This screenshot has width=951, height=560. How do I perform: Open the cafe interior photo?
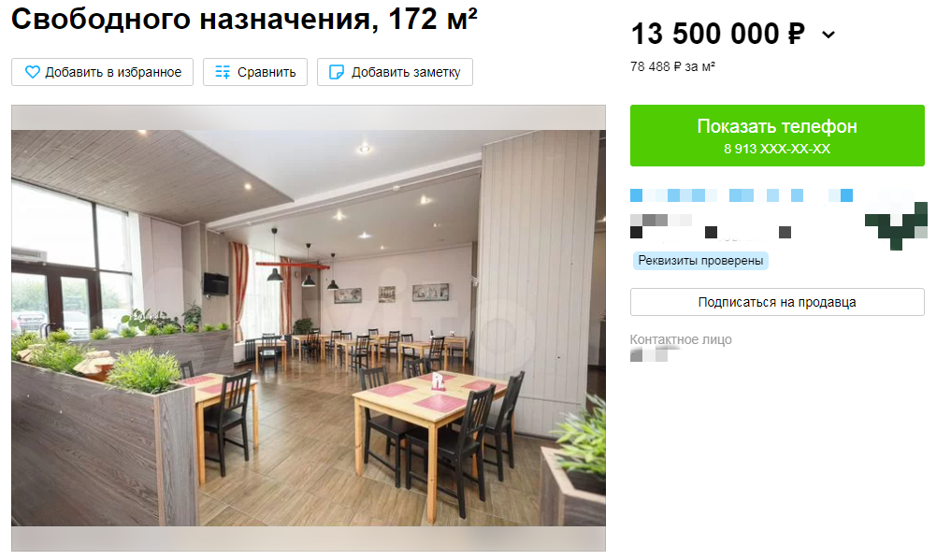point(308,328)
